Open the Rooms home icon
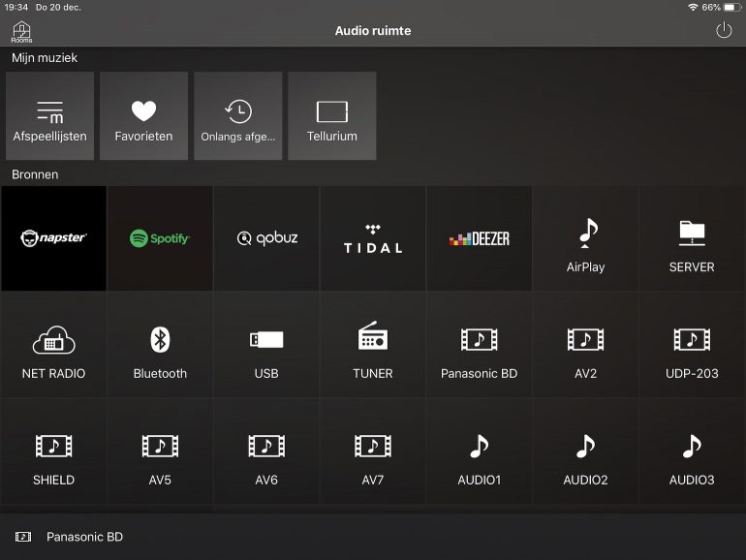Viewport: 746px width, 560px height. tap(21, 32)
